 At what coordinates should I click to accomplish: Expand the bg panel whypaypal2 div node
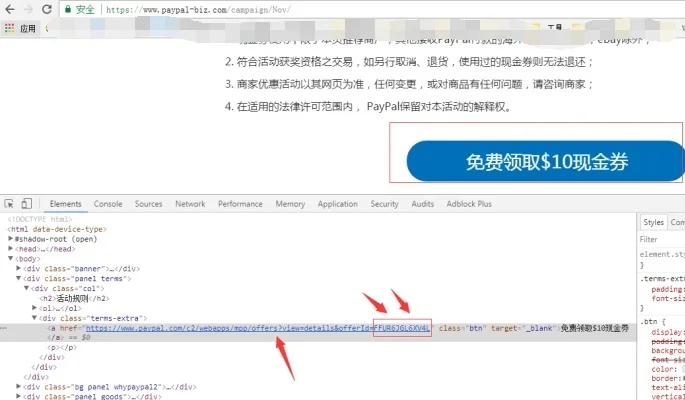18,386
